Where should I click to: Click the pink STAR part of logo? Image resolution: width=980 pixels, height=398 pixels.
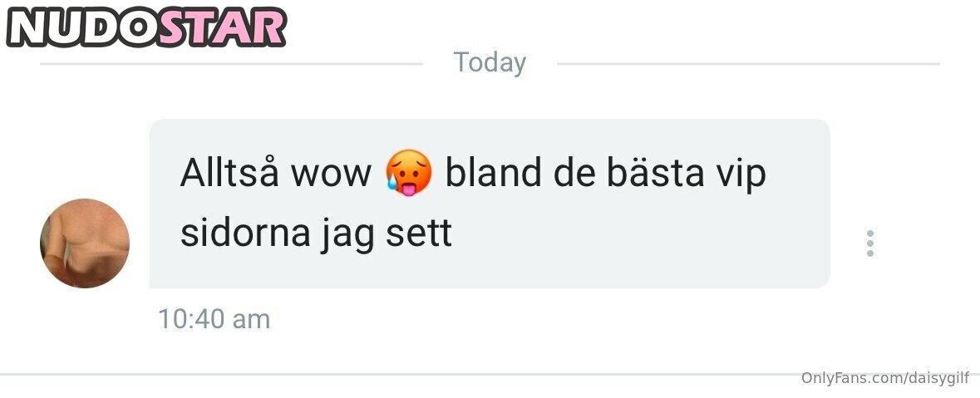pos(223,28)
